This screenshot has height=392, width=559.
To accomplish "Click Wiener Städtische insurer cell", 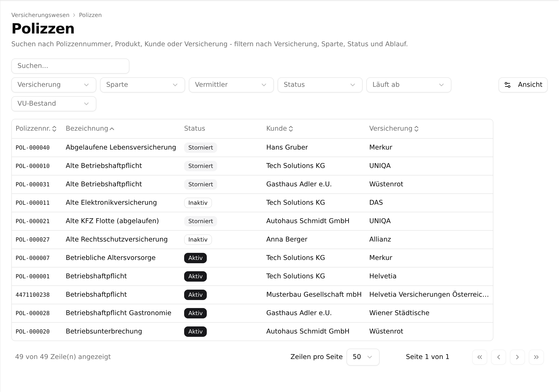I will click(399, 313).
